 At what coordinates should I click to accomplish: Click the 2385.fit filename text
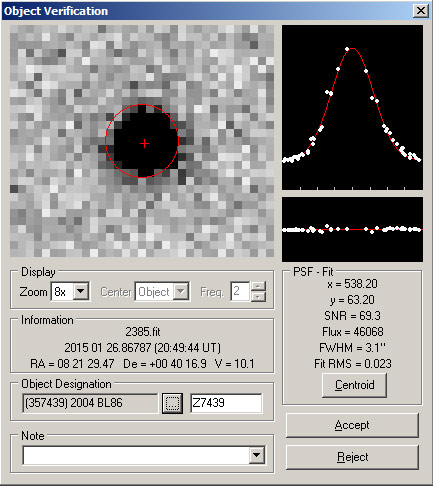(143, 332)
